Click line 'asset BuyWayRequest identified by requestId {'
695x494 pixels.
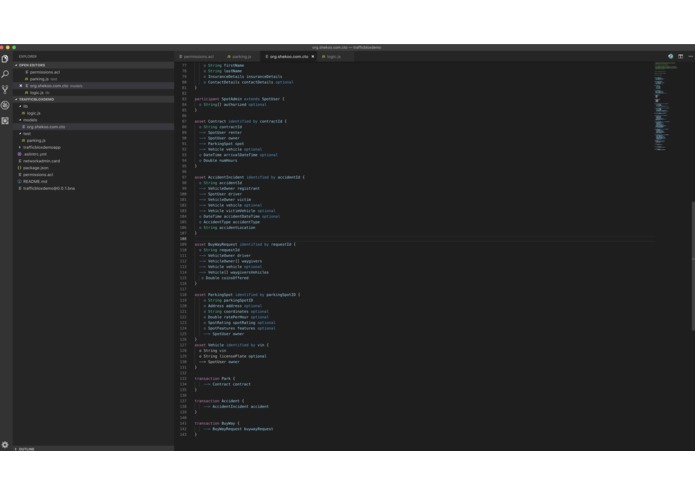245,244
